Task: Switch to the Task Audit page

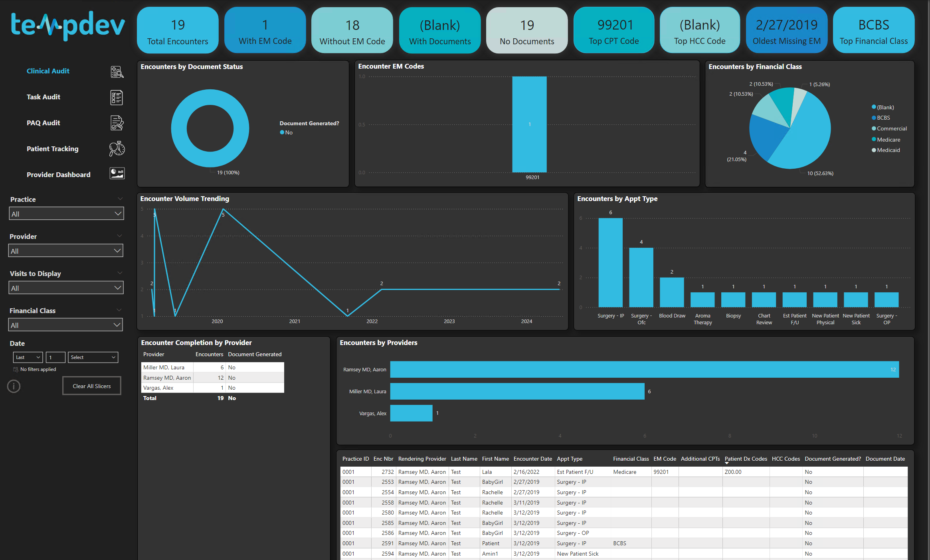Action: [x=44, y=97]
